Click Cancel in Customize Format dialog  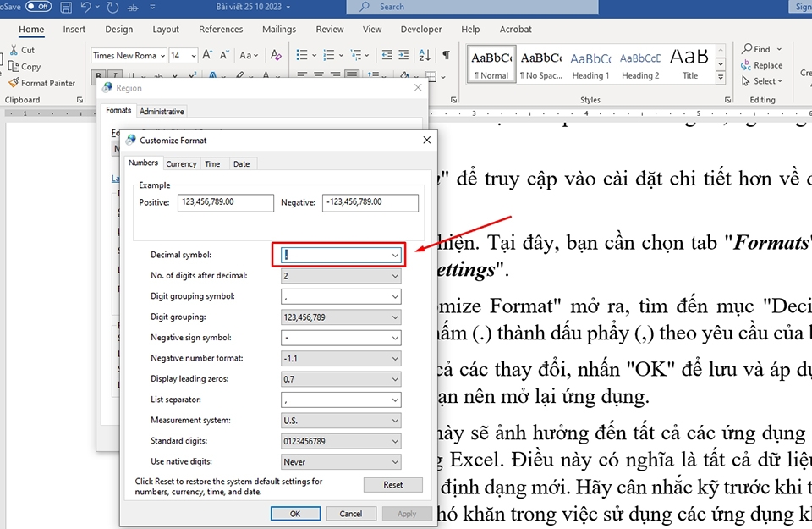tap(350, 514)
